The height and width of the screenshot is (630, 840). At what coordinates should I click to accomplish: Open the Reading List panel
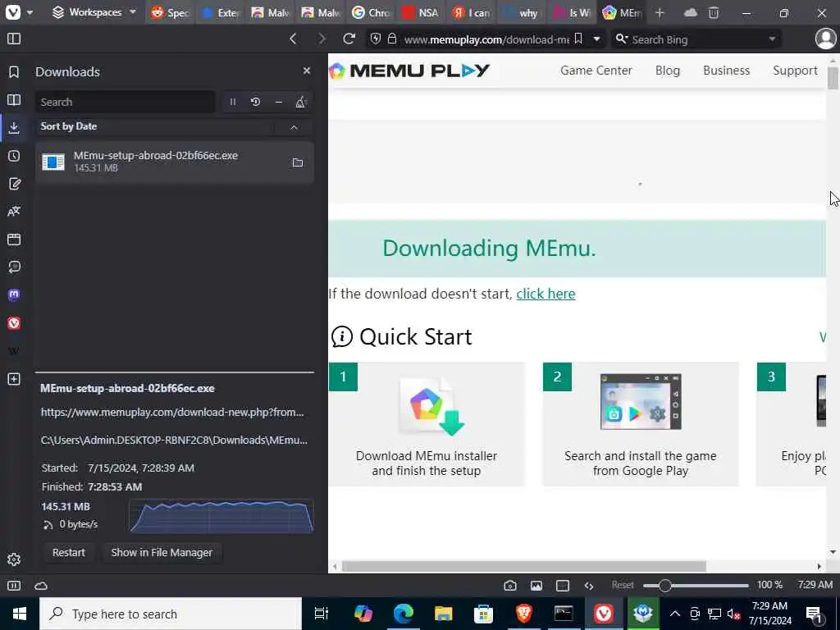click(x=14, y=99)
